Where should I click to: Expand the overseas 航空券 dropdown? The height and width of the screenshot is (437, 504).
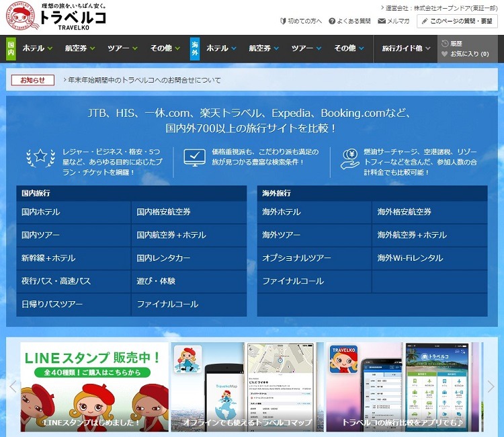pos(264,48)
